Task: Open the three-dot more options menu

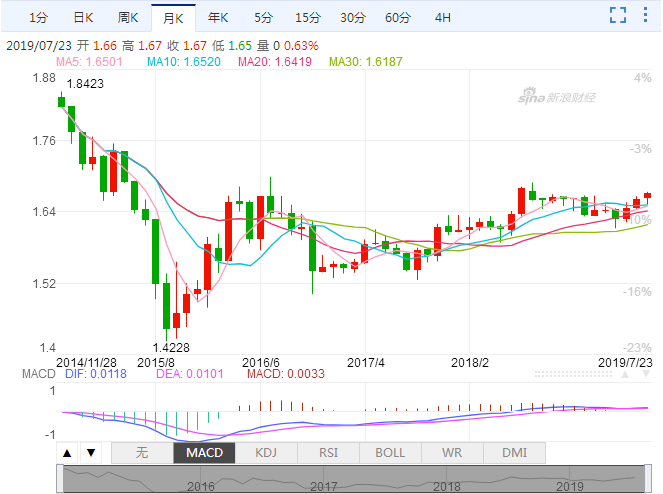Action: click(645, 14)
